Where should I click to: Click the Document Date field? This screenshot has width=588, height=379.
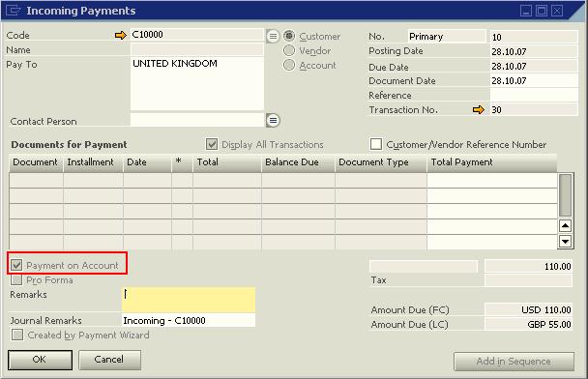[x=534, y=80]
